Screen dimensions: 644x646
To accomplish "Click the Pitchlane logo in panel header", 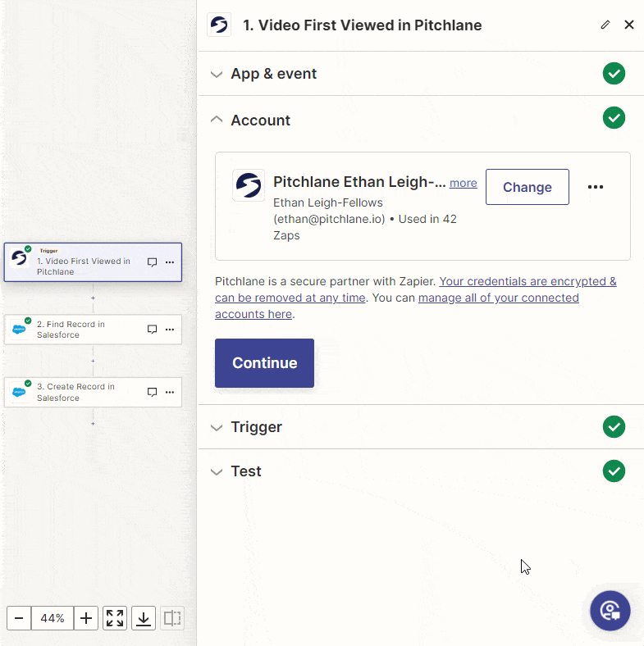I will point(219,25).
